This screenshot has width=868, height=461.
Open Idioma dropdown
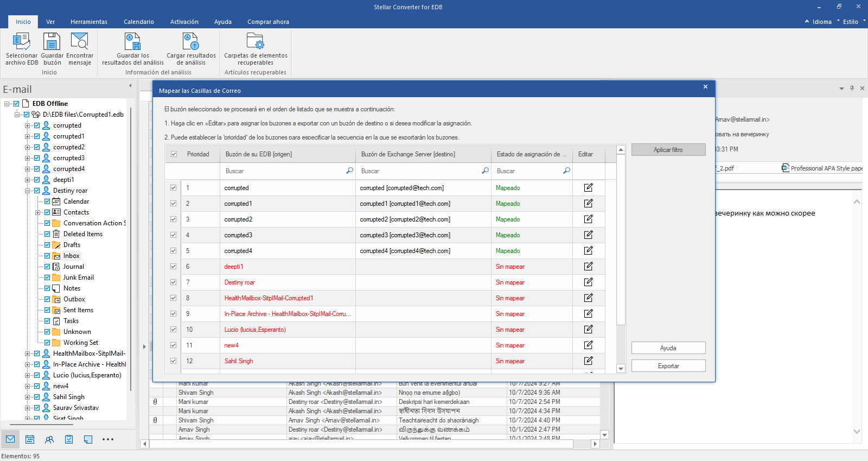tap(822, 22)
